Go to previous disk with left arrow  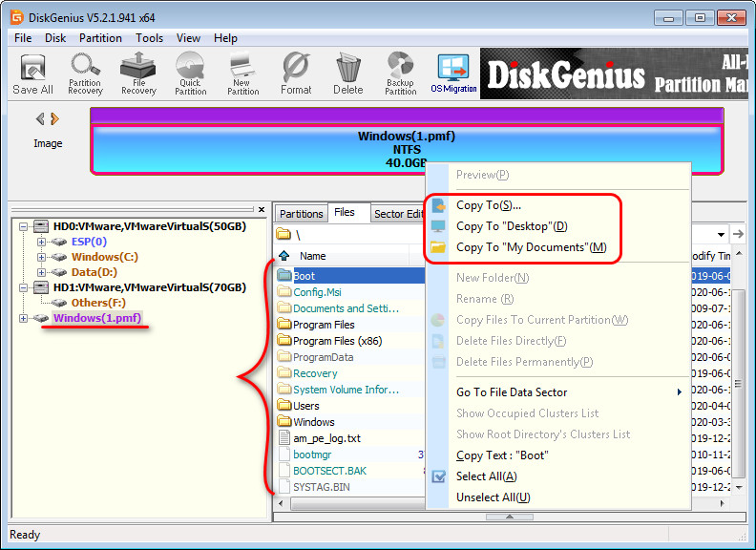(40, 118)
